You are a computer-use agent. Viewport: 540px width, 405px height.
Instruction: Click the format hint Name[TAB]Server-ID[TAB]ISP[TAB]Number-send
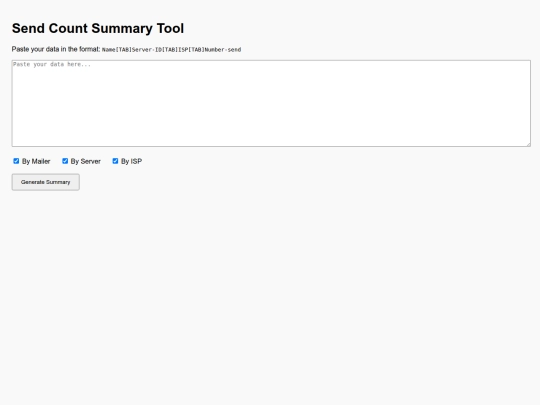click(172, 50)
